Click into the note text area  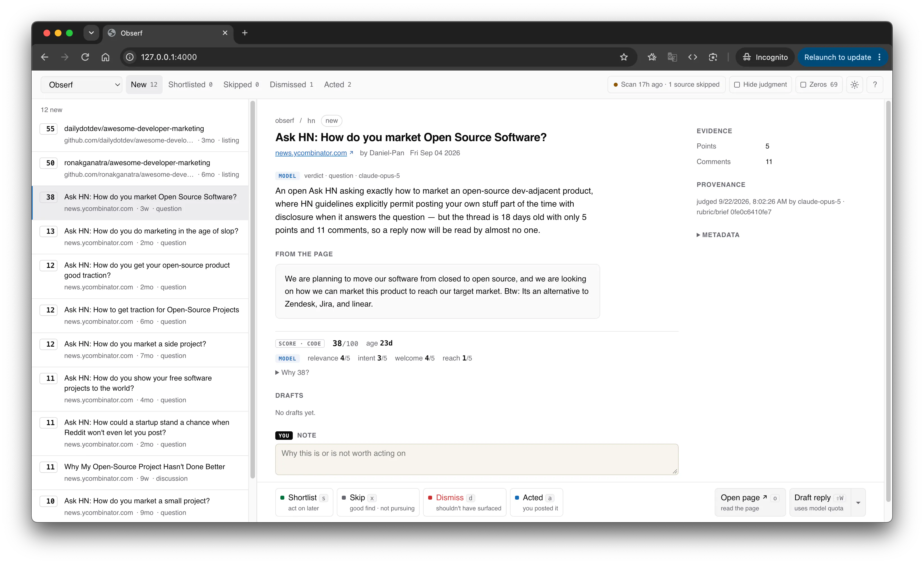point(477,459)
